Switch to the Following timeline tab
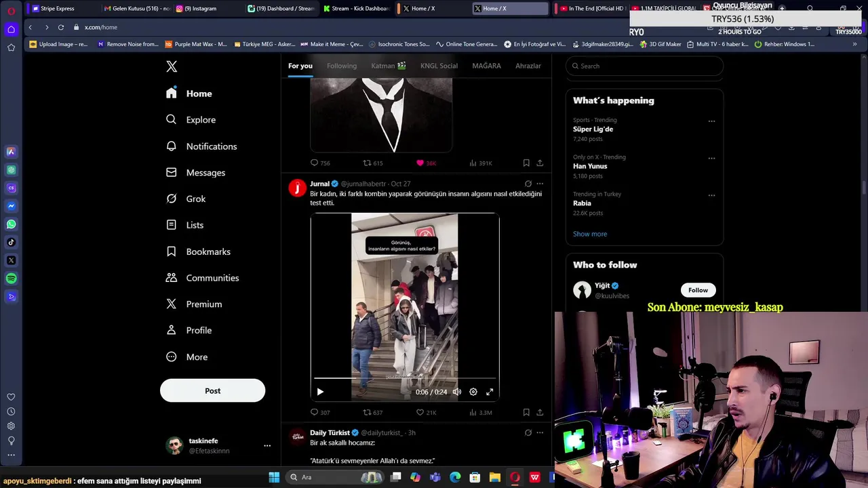 click(342, 66)
